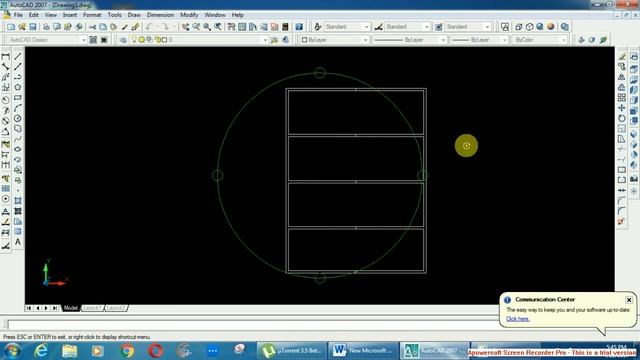
Task: Open the Draw menu
Action: click(134, 15)
